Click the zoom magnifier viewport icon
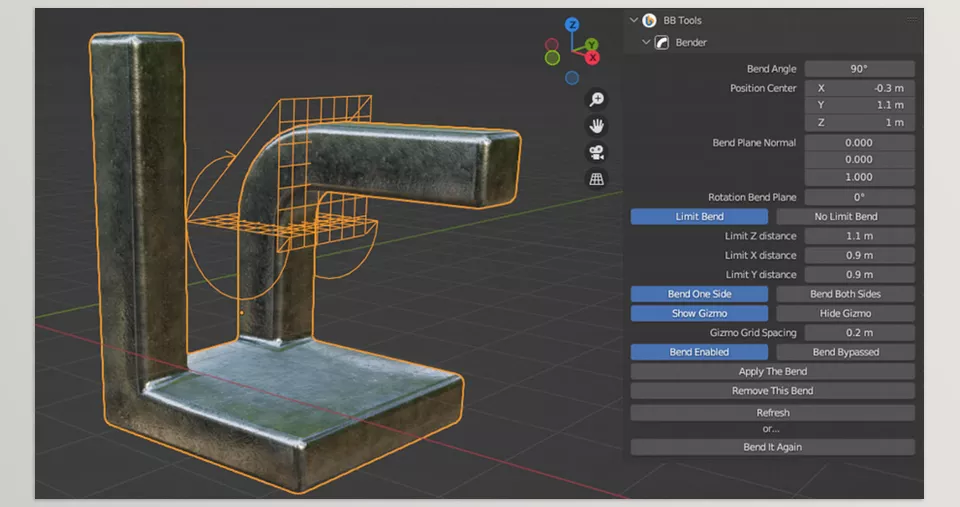Screen dimensions: 960x507 pos(596,99)
